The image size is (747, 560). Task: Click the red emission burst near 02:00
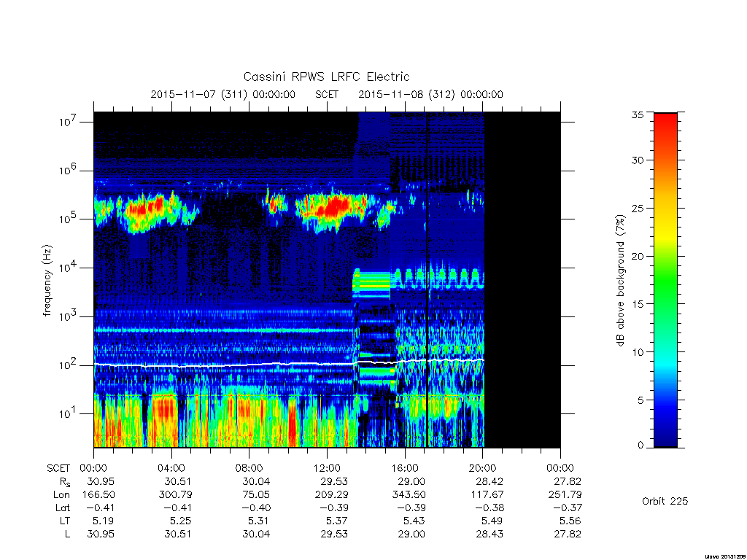149,208
